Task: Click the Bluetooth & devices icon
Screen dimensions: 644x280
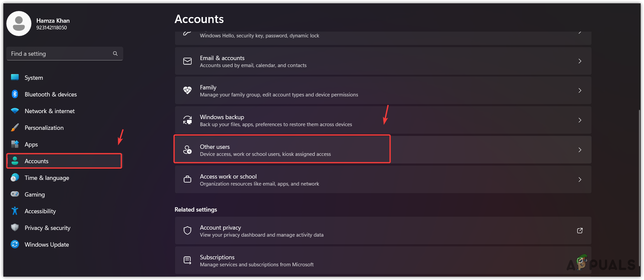Action: [15, 94]
